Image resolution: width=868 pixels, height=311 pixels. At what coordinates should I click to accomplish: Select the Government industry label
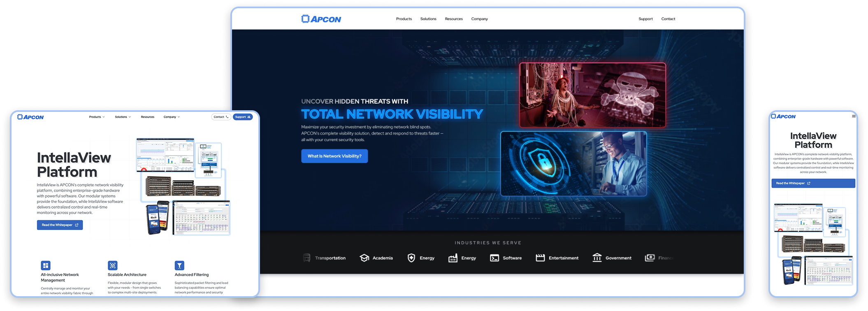[x=618, y=258]
